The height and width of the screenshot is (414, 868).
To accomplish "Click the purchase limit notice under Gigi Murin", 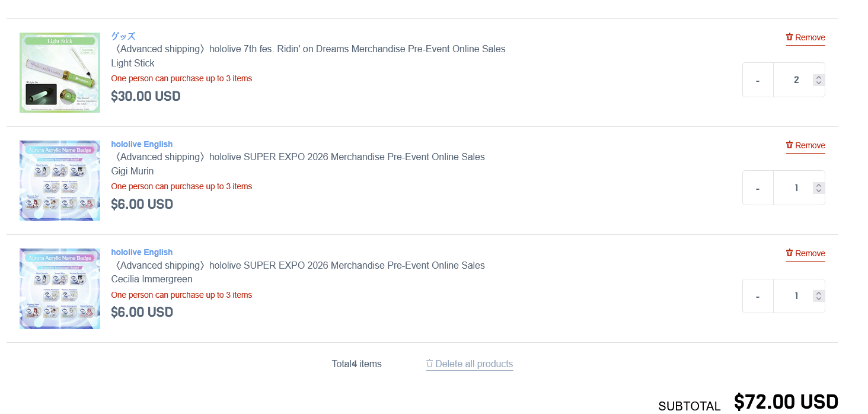I will (181, 186).
